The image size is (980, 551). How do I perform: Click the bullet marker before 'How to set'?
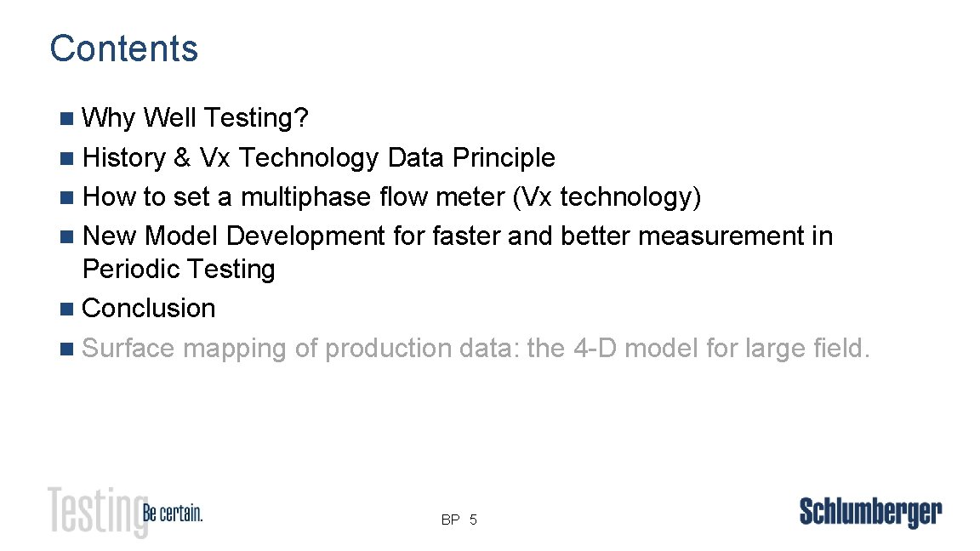tap(67, 198)
